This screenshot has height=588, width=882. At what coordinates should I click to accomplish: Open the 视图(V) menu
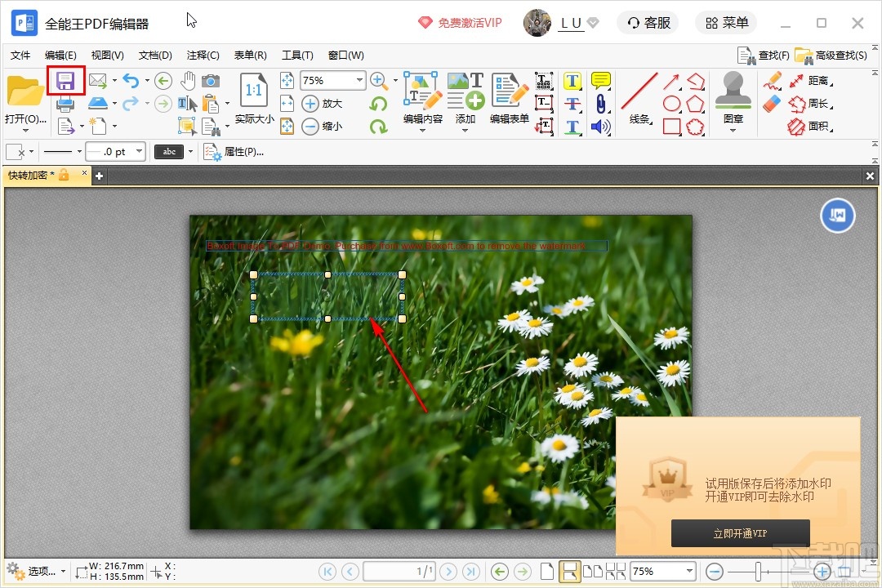tap(108, 56)
